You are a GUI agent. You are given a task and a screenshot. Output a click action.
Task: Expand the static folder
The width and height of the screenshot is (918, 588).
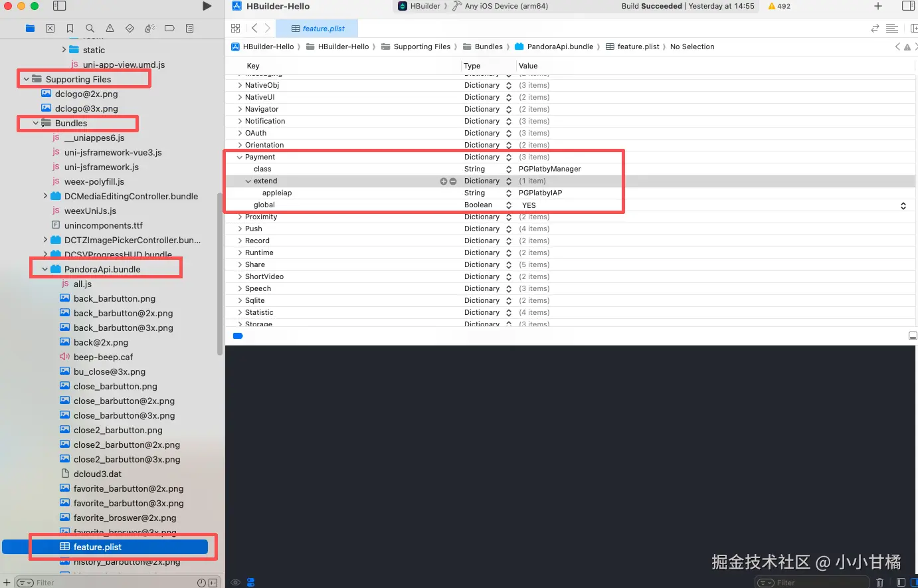coord(64,50)
